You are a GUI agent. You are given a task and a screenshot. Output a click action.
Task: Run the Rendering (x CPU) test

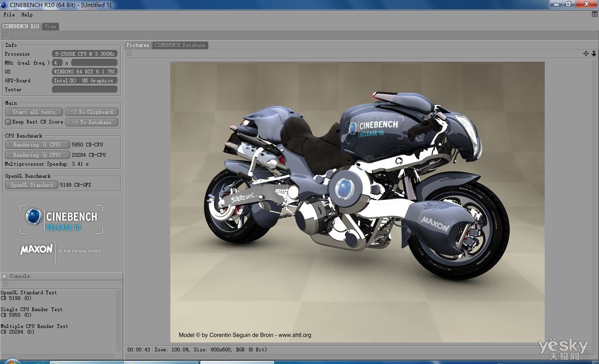(37, 155)
